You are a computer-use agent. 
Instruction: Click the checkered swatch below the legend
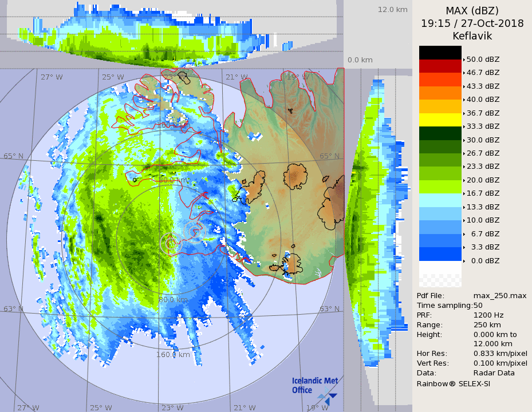pyautogui.click(x=440, y=280)
